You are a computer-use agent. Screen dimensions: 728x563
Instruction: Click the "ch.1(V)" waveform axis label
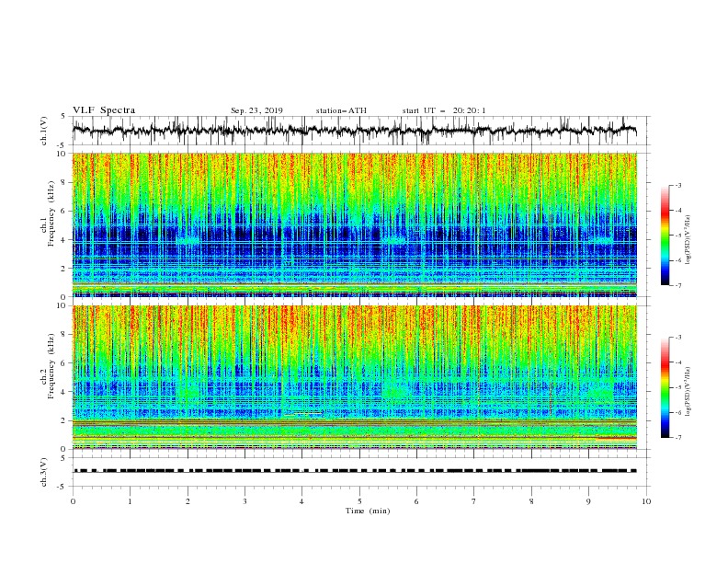click(x=44, y=131)
